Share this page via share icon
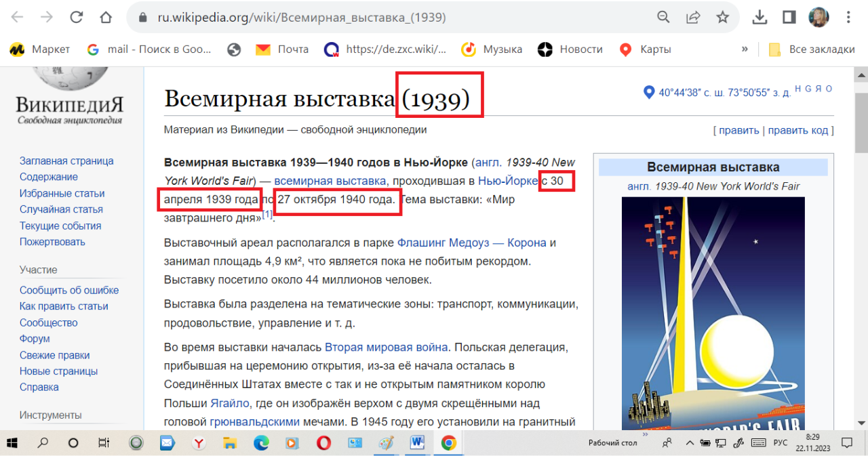Viewport: 868px width, 462px height. point(693,18)
